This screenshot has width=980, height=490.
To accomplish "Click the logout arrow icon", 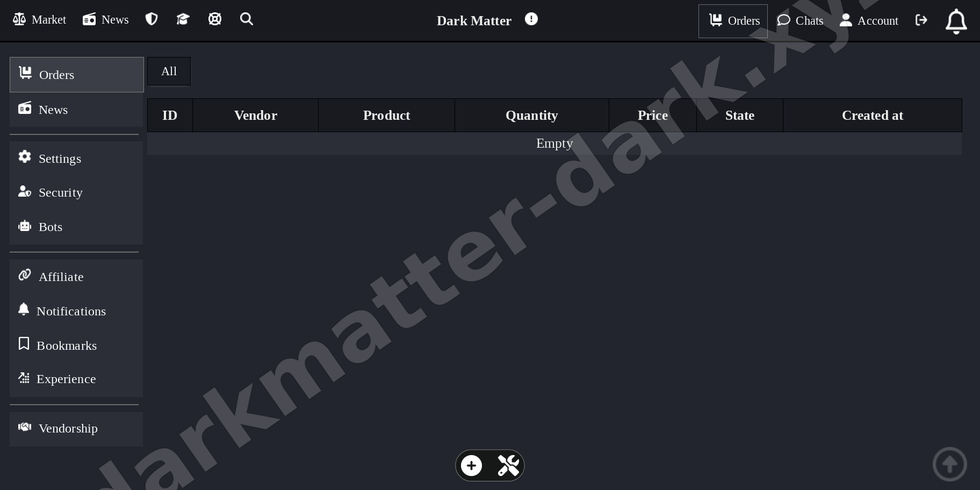I will pos(921,20).
